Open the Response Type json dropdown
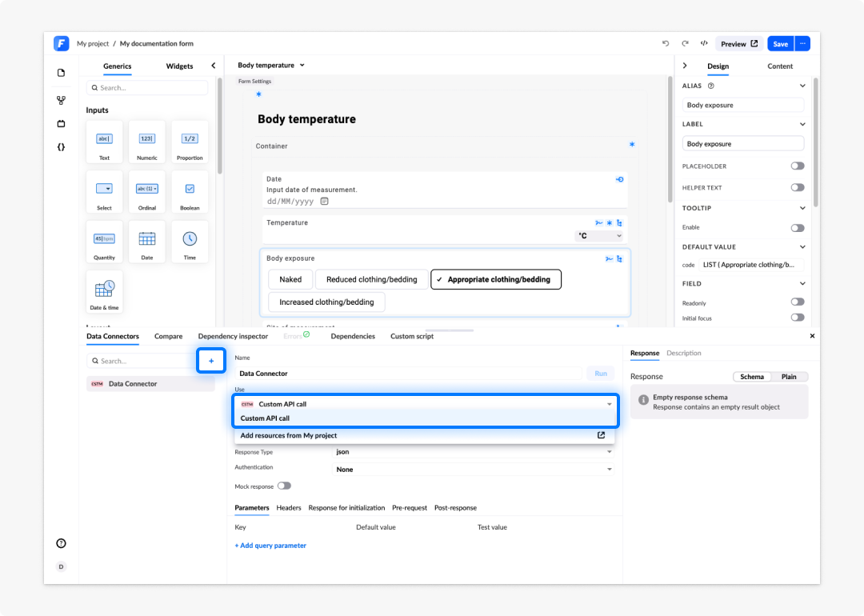The image size is (864, 616). tap(474, 452)
